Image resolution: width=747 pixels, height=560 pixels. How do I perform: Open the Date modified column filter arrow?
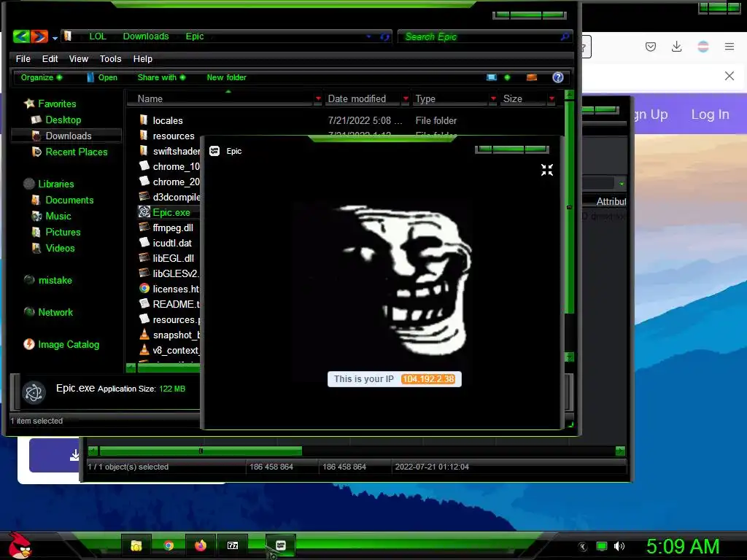tap(406, 98)
